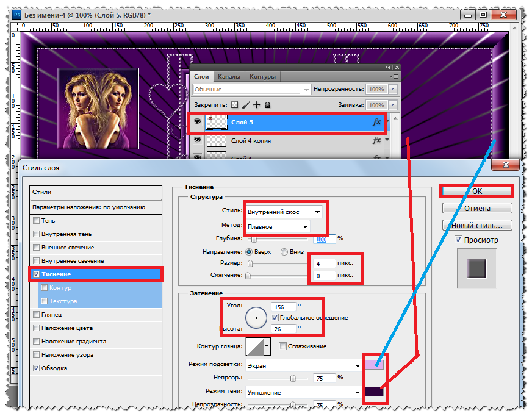Enable the Наложение цвета checkbox
532x416 pixels.
(37, 328)
